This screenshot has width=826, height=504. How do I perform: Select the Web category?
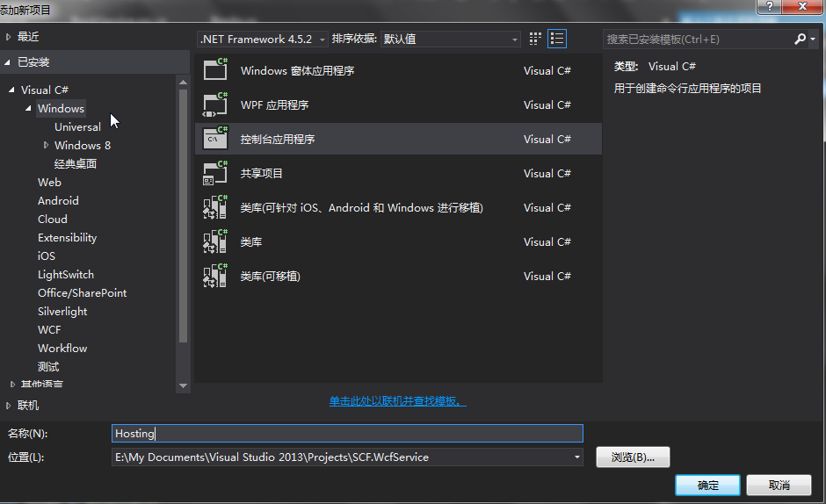tap(49, 183)
